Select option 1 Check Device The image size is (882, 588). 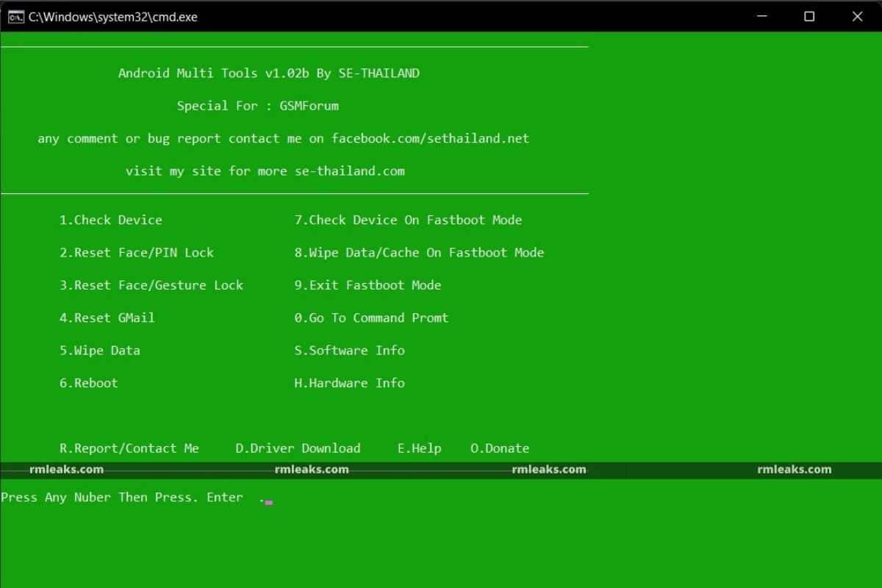coord(110,219)
